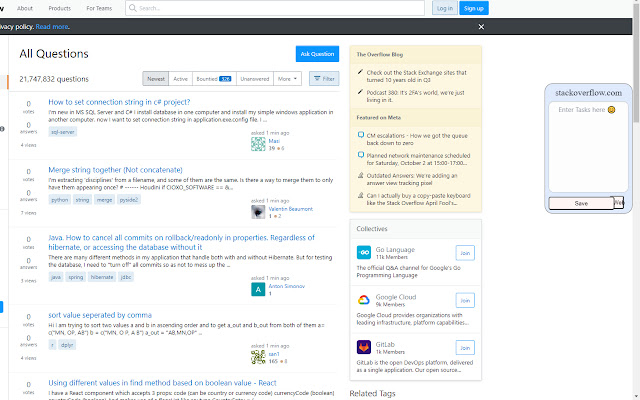Open Masi's user avatar

click(258, 144)
